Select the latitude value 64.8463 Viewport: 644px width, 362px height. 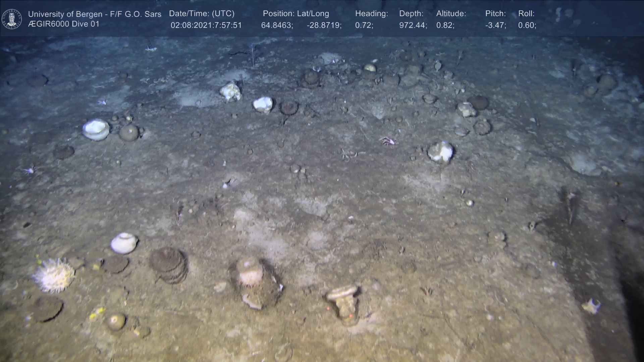[277, 25]
